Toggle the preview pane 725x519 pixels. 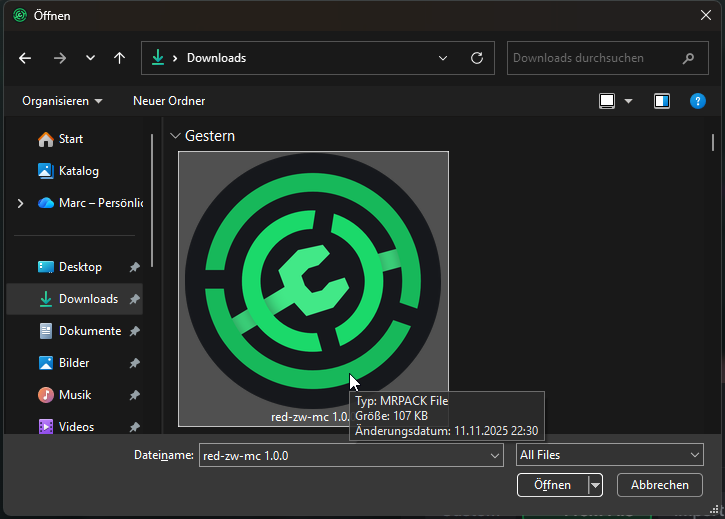[662, 101]
